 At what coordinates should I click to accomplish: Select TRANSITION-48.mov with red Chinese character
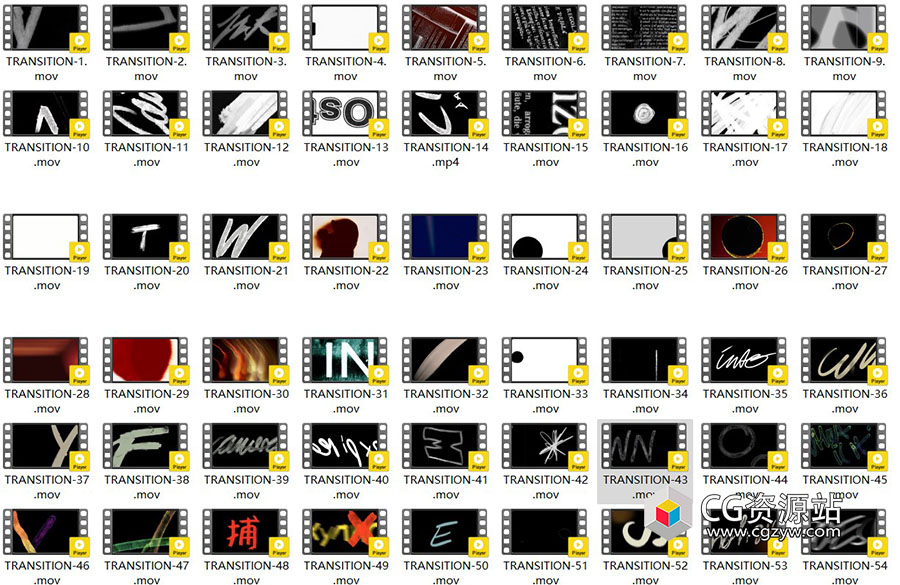pos(246,532)
